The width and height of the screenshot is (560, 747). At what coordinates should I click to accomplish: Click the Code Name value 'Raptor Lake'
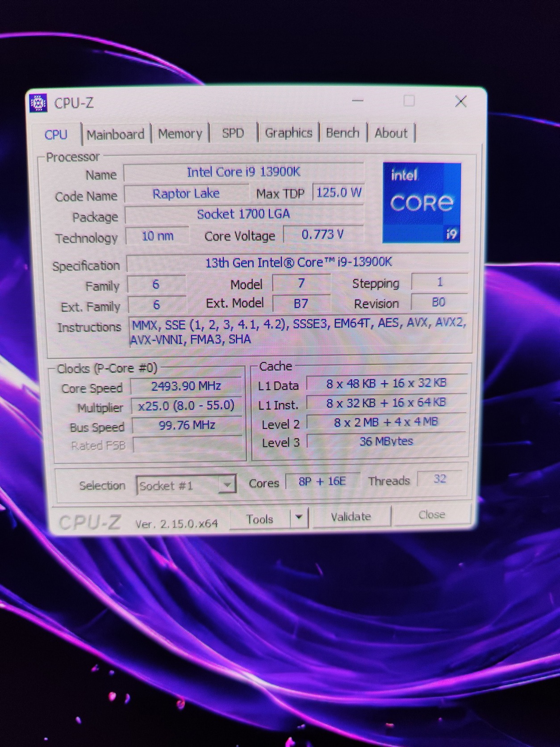pos(186,194)
